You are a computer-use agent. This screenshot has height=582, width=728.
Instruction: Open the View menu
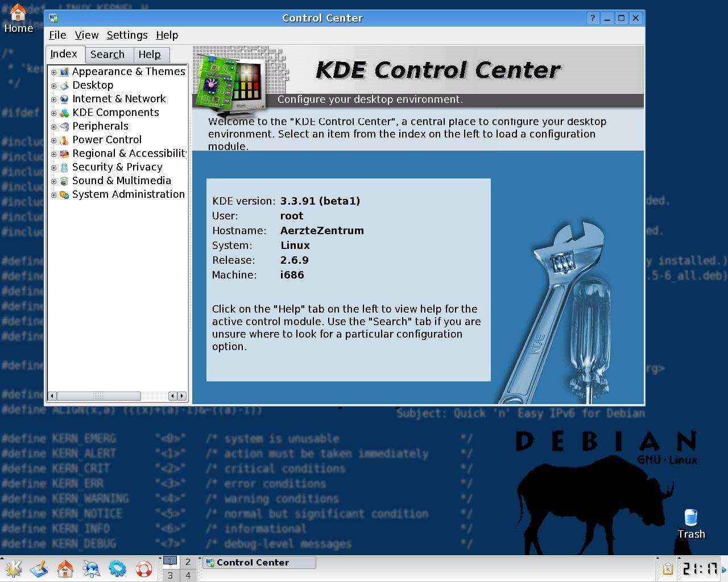coord(86,35)
